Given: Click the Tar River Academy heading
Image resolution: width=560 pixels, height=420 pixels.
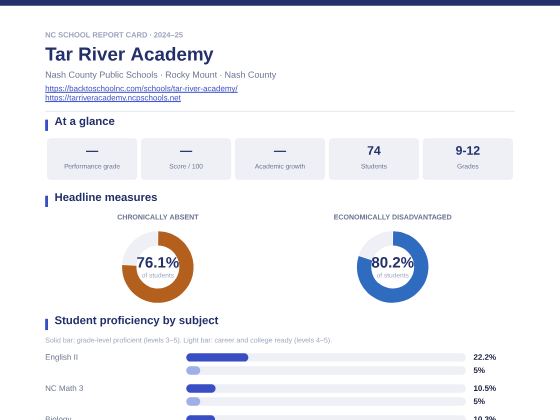Looking at the screenshot, I should (129, 54).
